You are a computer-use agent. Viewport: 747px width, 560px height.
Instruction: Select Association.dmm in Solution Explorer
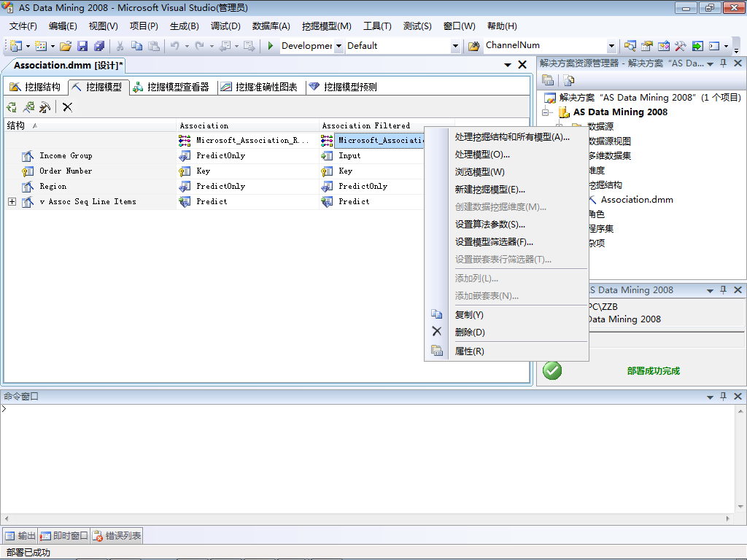click(636, 200)
